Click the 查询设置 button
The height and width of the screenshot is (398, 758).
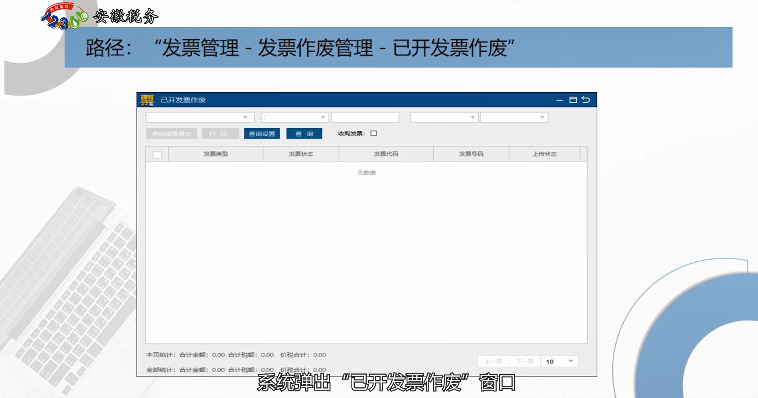pos(262,133)
